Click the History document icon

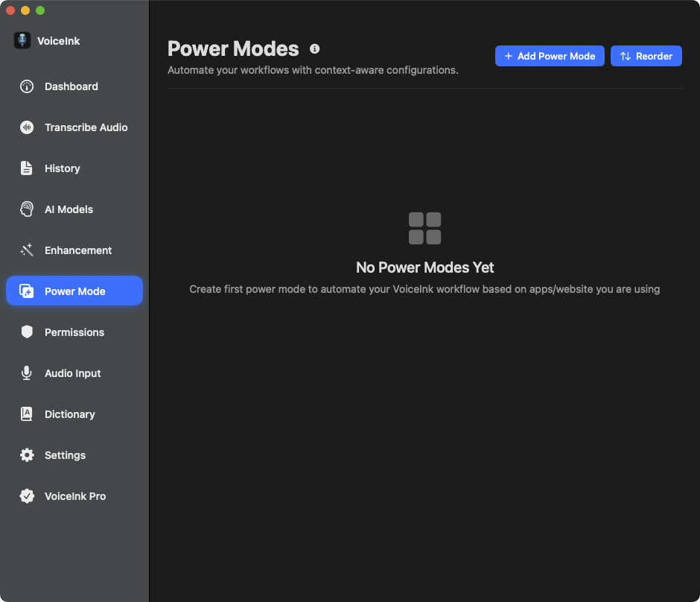pos(27,168)
